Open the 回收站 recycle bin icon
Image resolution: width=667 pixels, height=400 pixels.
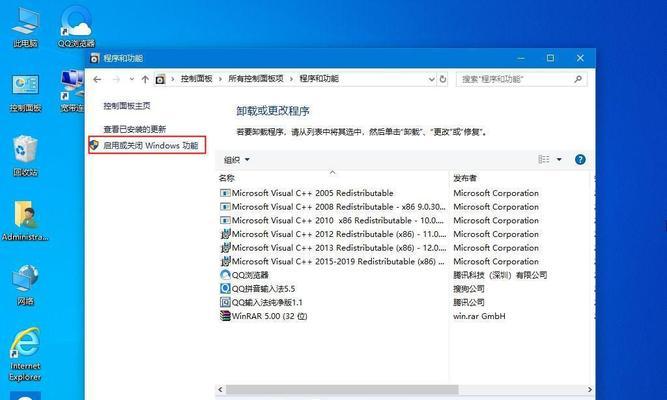26,156
